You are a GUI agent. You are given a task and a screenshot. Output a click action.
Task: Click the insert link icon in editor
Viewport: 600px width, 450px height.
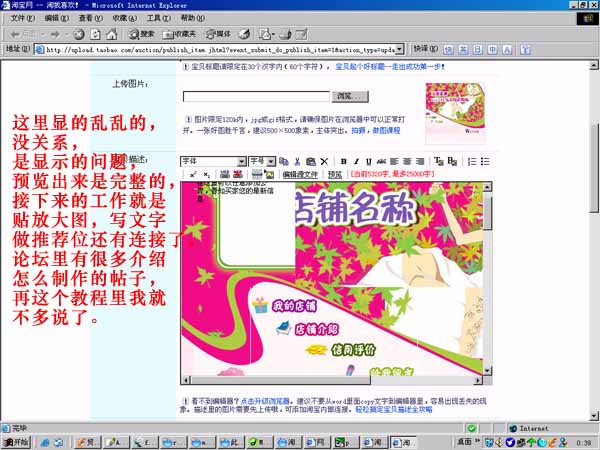coord(225,174)
